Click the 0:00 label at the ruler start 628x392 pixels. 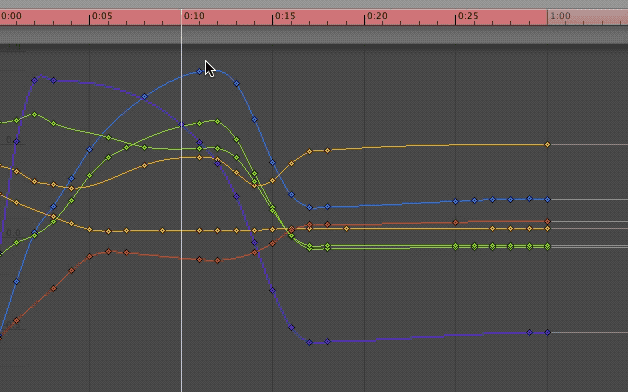pos(11,16)
